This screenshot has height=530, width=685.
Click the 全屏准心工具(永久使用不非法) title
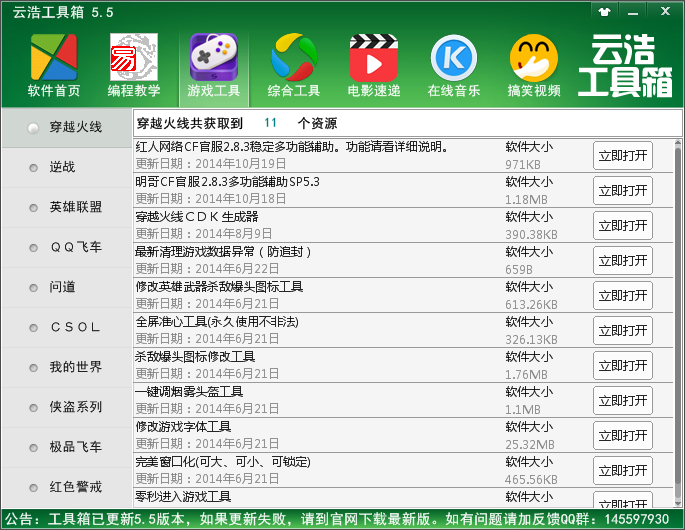[x=217, y=322]
